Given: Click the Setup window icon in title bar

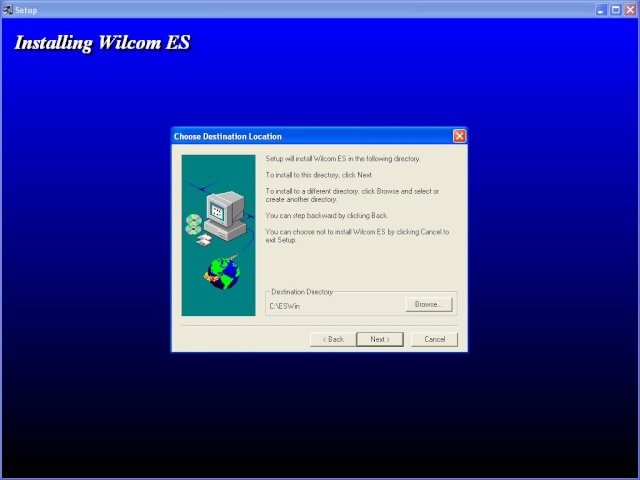Looking at the screenshot, I should 8,9.
